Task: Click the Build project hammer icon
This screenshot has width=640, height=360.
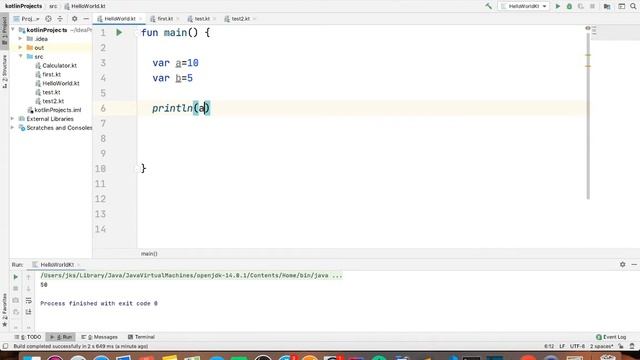Action: point(489,6)
